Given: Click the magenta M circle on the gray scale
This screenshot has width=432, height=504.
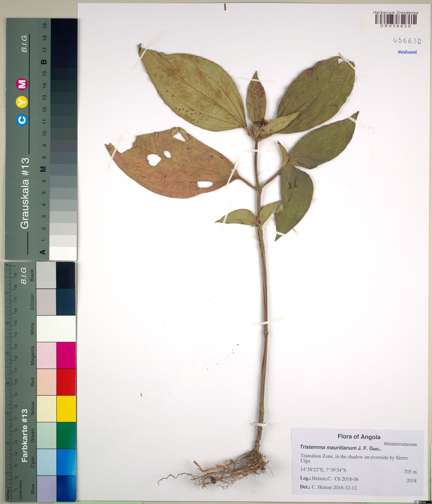Looking at the screenshot, I should point(22,84).
